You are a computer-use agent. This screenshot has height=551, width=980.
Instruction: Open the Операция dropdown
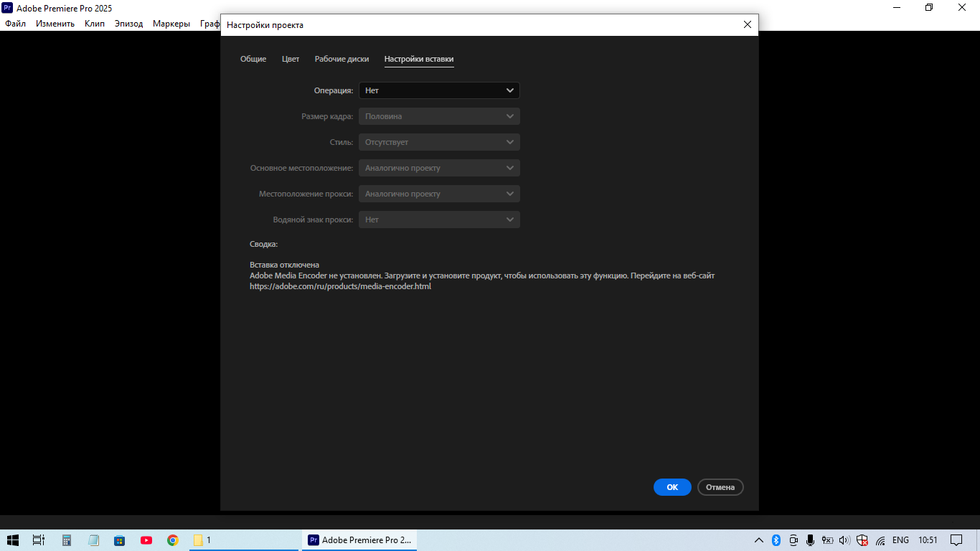click(439, 90)
